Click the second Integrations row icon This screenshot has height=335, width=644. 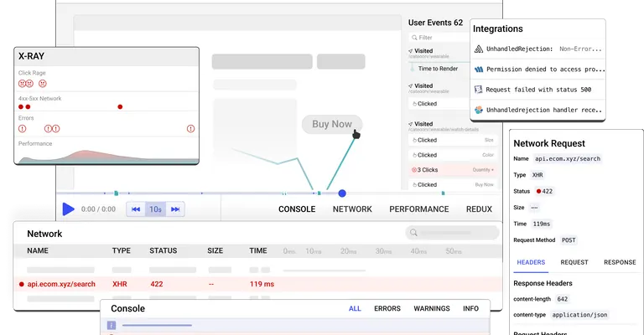coord(479,70)
